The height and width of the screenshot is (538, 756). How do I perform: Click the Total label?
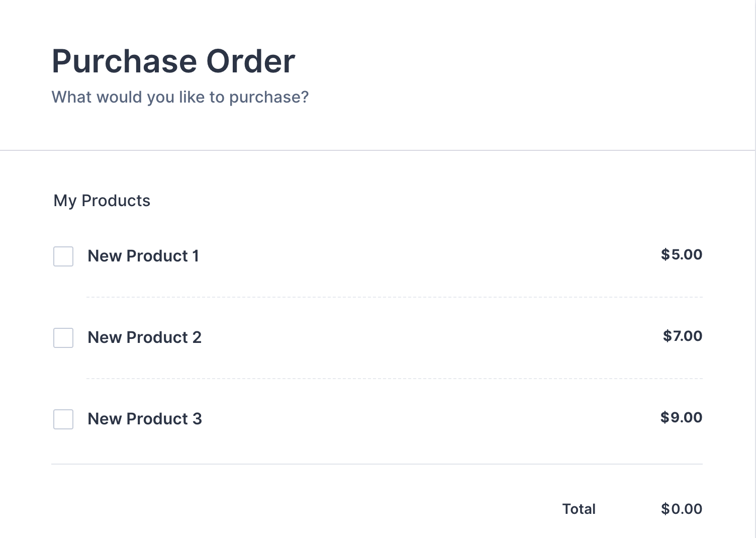[x=578, y=509]
